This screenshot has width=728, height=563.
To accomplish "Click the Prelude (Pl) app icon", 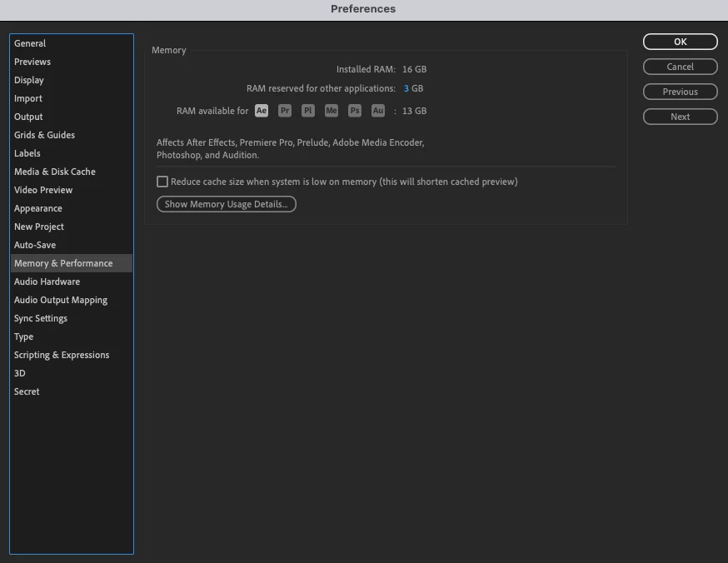I will point(308,111).
